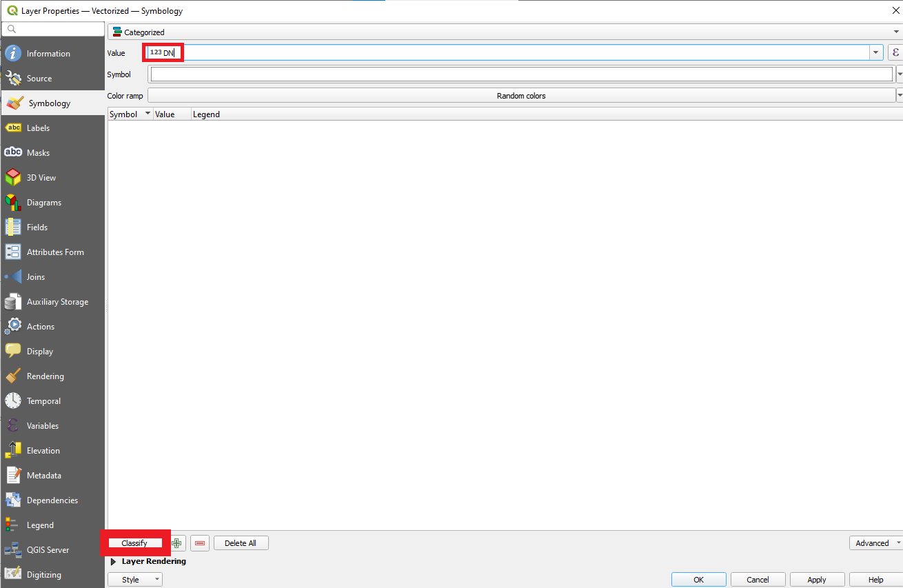The width and height of the screenshot is (903, 588).
Task: Open the Fields sidebar icon
Action: [13, 227]
